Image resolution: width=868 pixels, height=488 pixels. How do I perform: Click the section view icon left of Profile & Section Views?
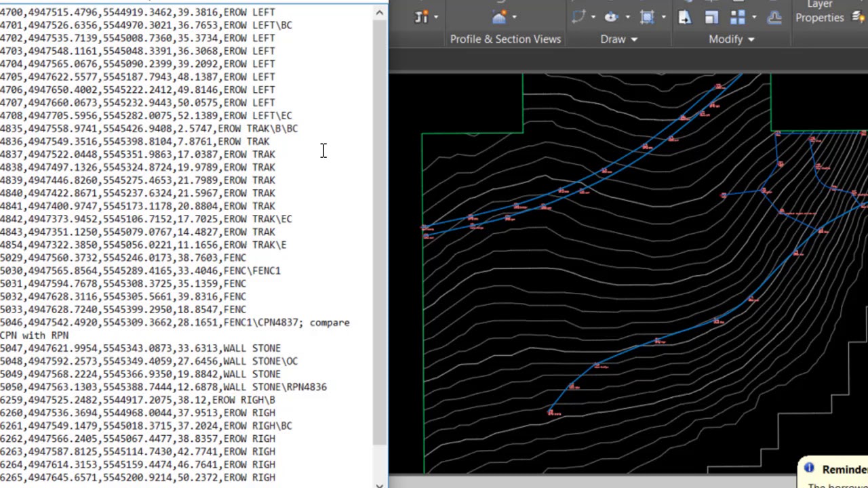coord(422,17)
